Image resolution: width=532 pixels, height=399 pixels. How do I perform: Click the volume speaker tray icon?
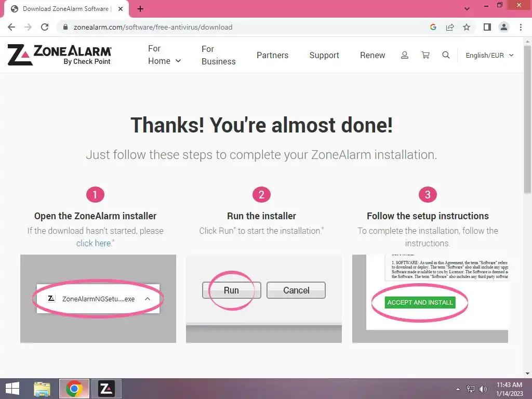(483, 389)
